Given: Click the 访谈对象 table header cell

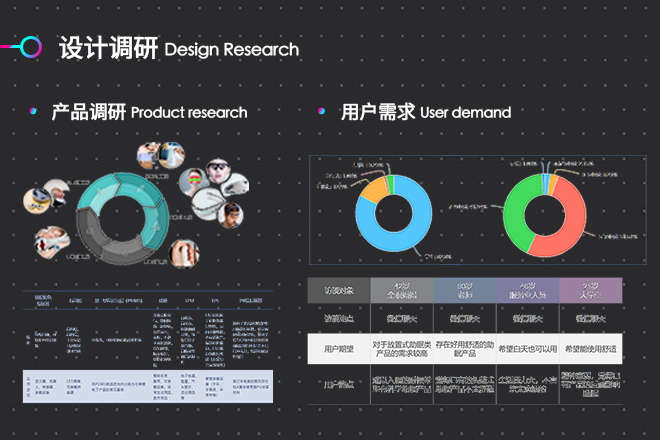Looking at the screenshot, I should (x=339, y=289).
